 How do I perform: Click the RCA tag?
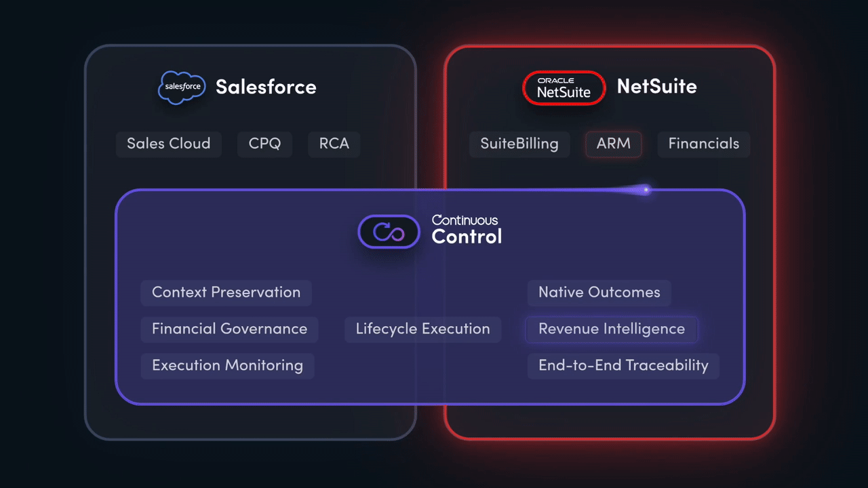[334, 144]
